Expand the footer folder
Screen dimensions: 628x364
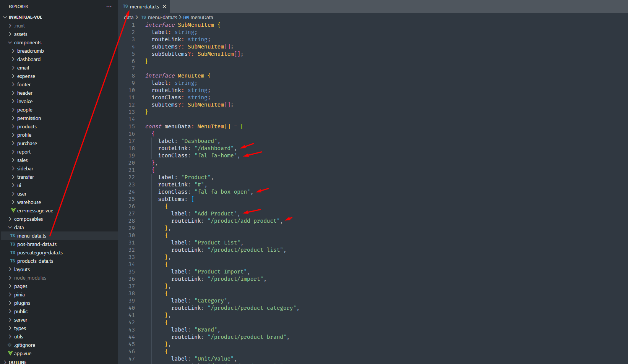pos(24,84)
